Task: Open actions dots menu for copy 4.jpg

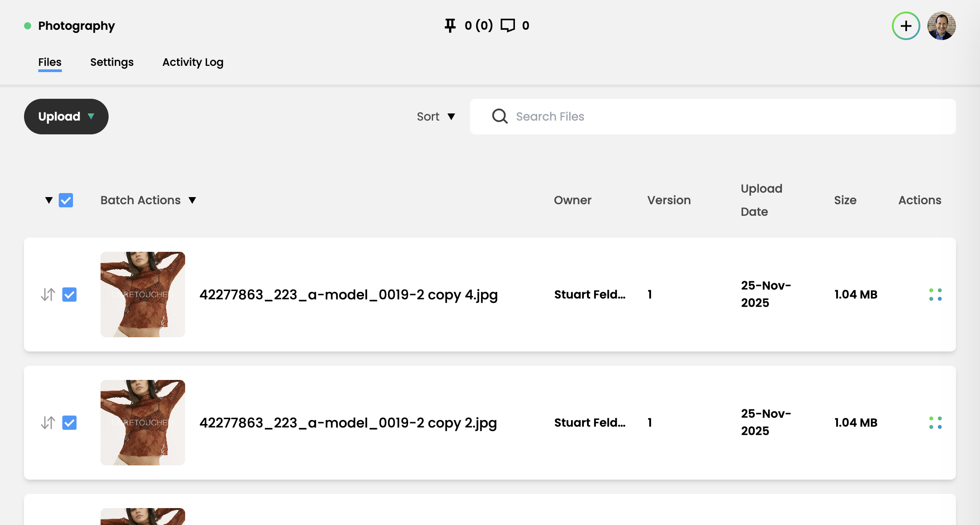Action: 935,295
